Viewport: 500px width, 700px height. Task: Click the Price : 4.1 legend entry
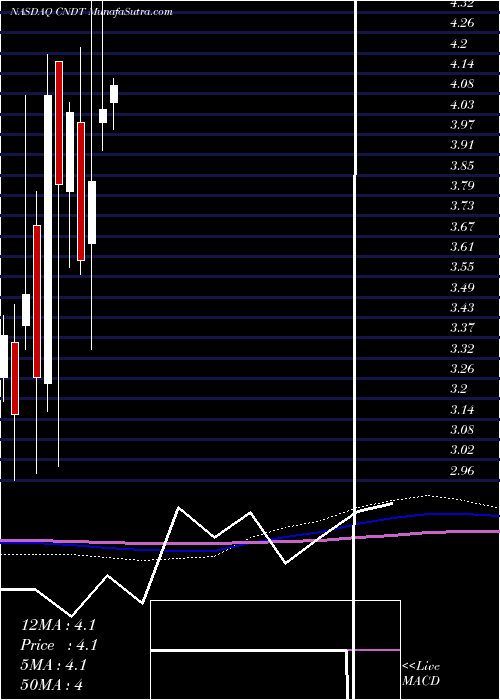pos(59,645)
